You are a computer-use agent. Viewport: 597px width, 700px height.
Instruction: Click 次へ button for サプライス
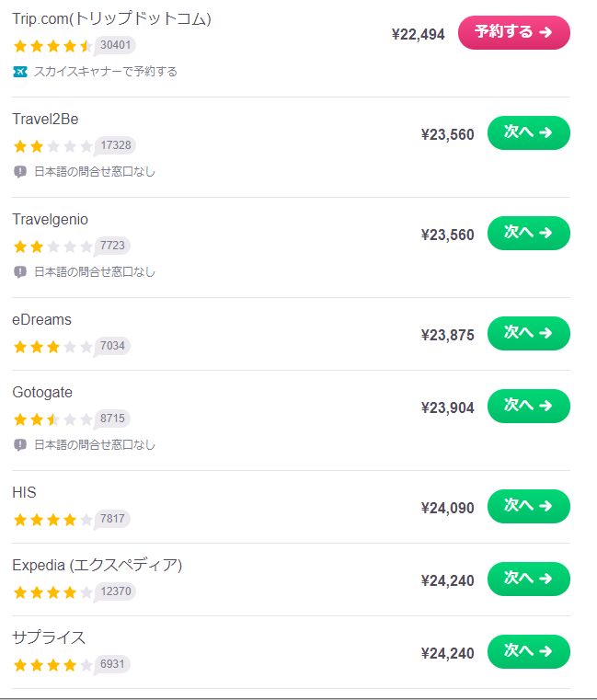528,651
